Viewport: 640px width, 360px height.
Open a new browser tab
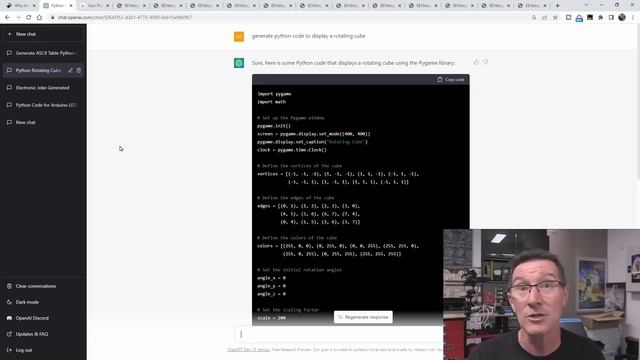coord(558,6)
